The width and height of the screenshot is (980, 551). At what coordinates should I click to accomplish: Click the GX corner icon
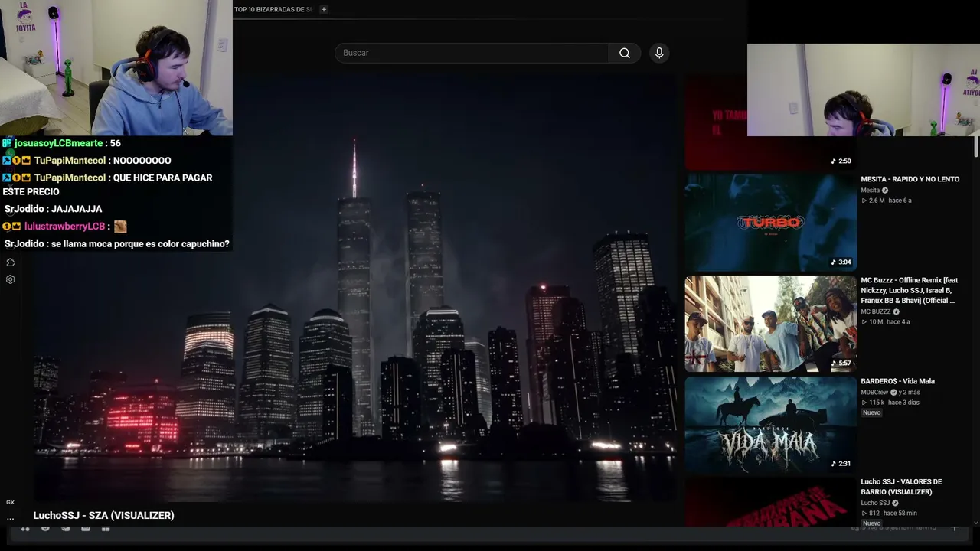11,502
